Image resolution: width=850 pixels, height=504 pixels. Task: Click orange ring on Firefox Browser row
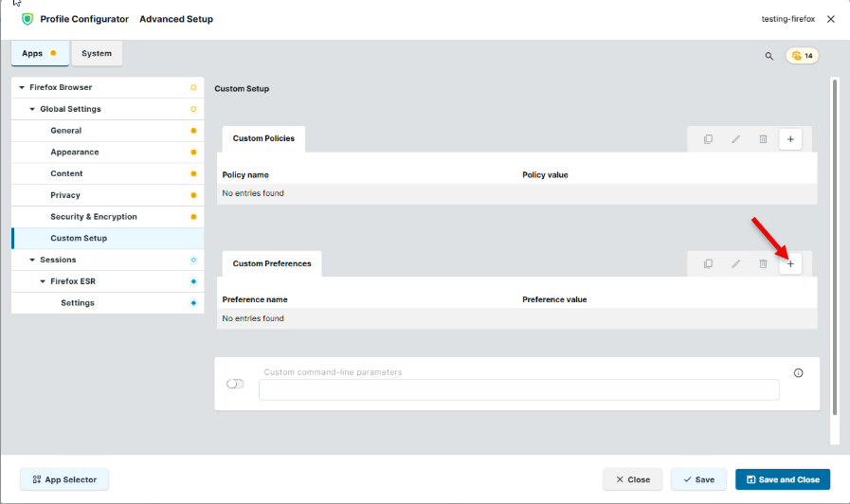(x=193, y=88)
